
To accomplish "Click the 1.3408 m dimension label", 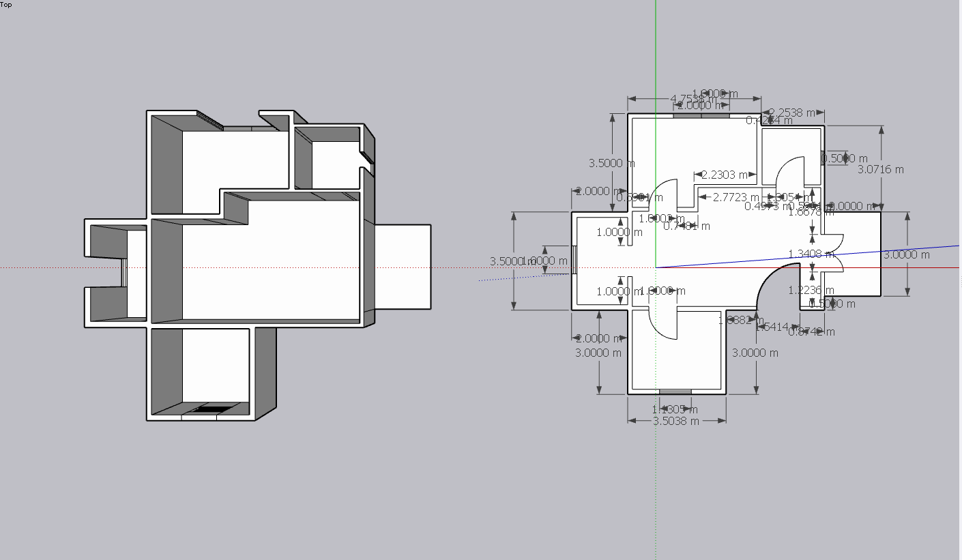I will click(x=811, y=254).
